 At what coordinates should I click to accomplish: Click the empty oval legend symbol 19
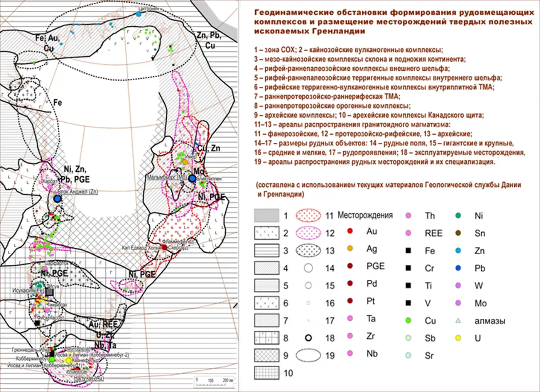pyautogui.click(x=308, y=355)
